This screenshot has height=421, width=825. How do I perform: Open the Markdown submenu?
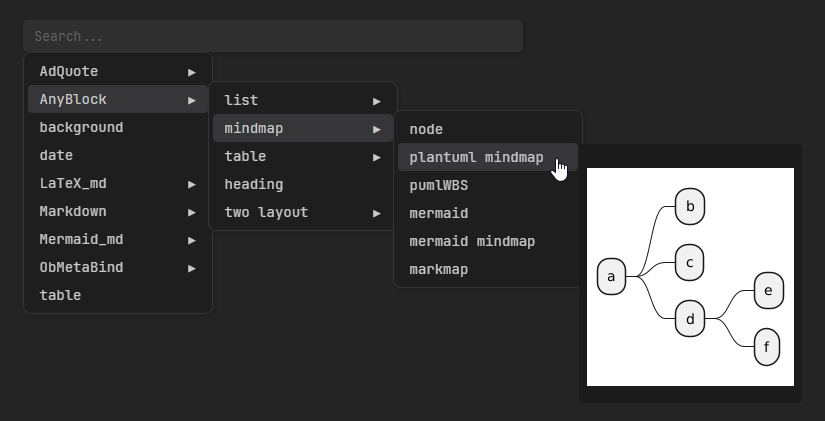coord(73,212)
